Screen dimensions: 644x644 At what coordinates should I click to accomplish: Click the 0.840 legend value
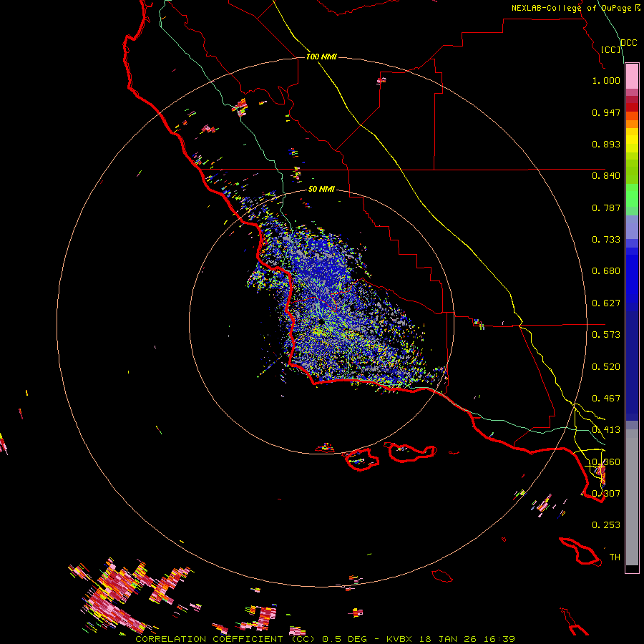click(606, 176)
